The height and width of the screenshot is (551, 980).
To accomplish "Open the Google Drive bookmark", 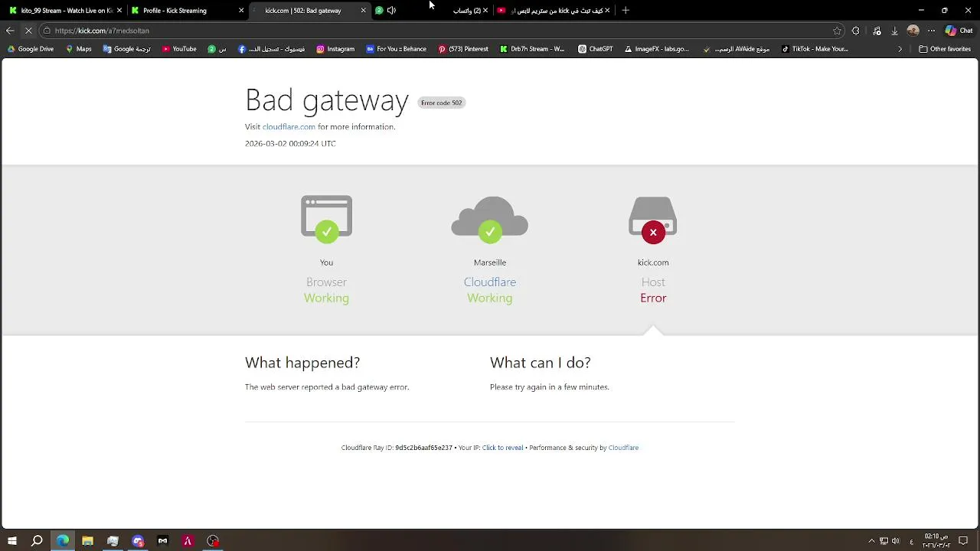I will click(x=31, y=49).
